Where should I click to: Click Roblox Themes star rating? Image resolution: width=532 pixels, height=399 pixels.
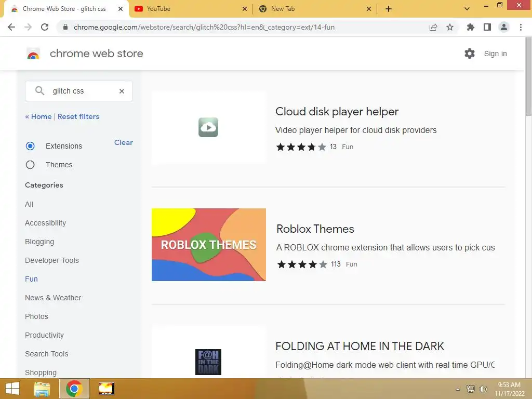[302, 264]
